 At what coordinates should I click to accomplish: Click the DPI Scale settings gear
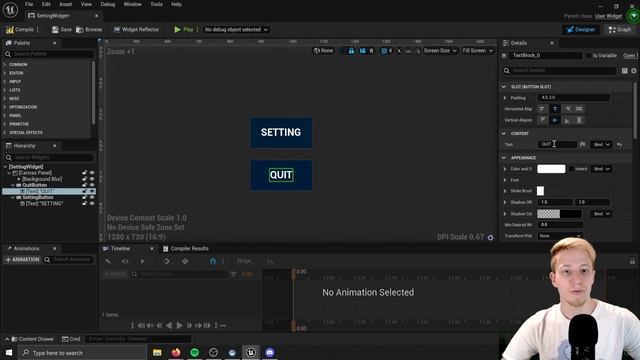490,237
